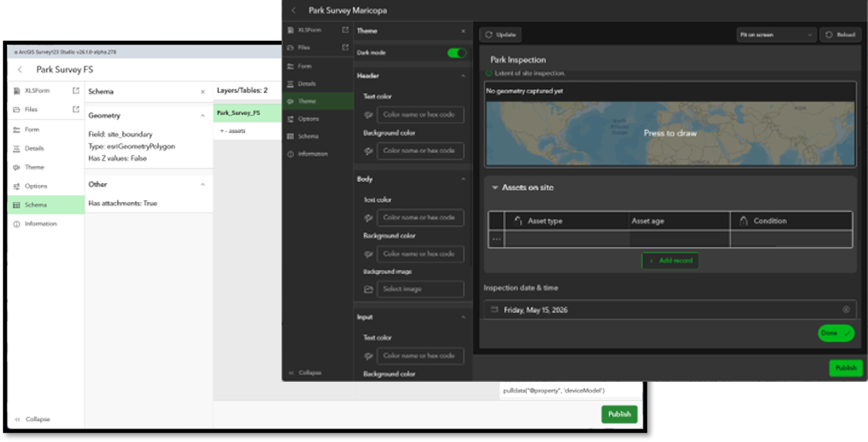Click the green Done button
This screenshot has height=442, width=868.
[x=836, y=333]
